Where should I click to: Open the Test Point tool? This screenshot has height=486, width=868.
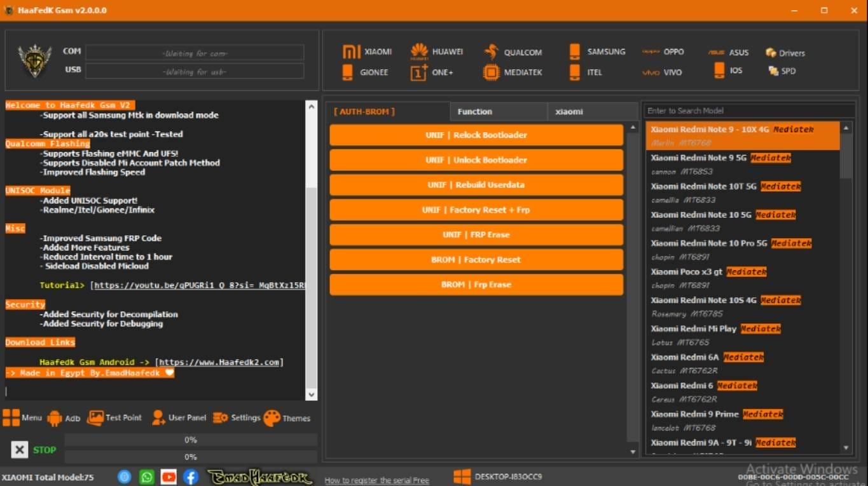pyautogui.click(x=114, y=417)
